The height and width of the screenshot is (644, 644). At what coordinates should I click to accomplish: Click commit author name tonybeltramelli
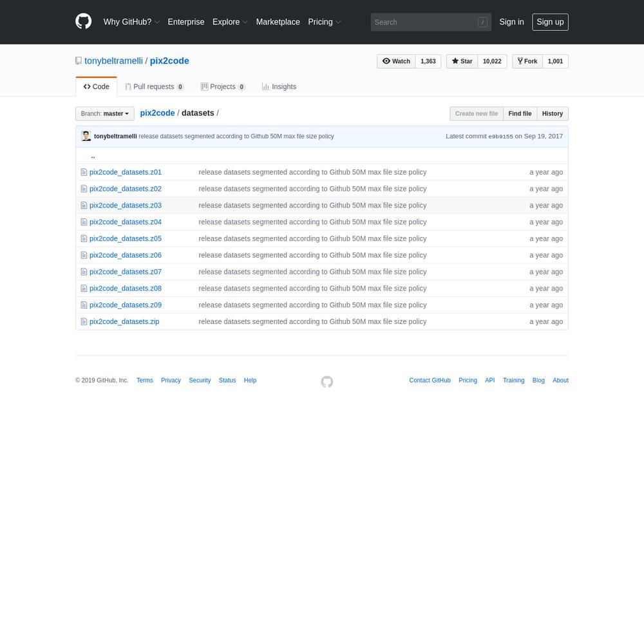tap(115, 137)
